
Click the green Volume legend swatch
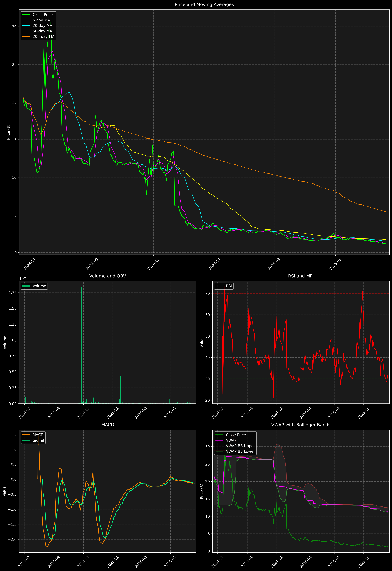pyautogui.click(x=26, y=286)
